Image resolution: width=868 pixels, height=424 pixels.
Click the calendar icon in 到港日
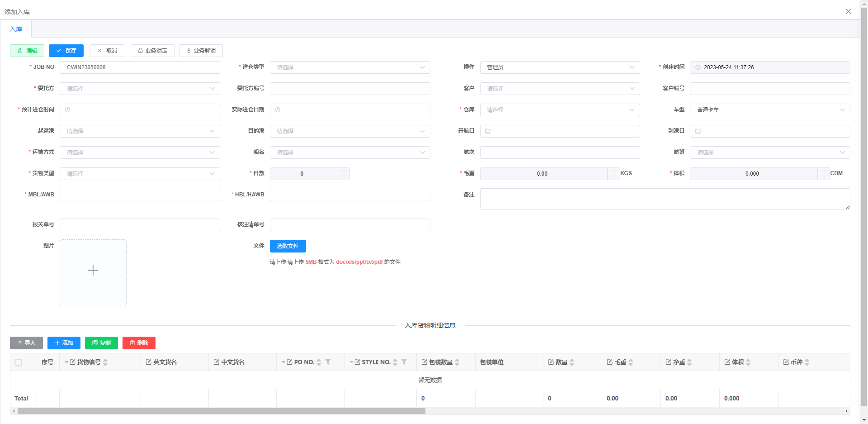pos(698,131)
